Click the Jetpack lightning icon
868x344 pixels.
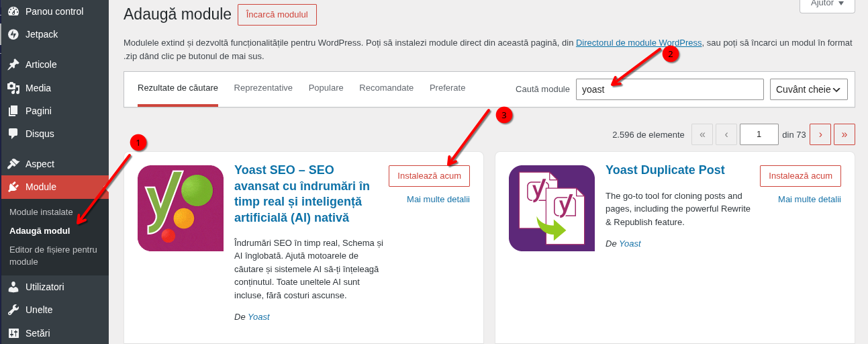coord(13,34)
